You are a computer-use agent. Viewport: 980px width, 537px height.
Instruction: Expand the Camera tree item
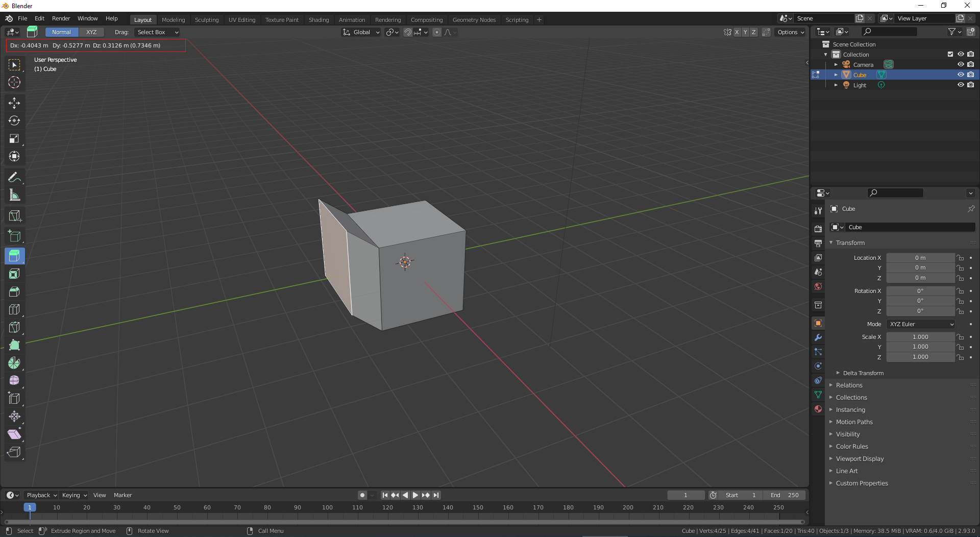point(836,65)
